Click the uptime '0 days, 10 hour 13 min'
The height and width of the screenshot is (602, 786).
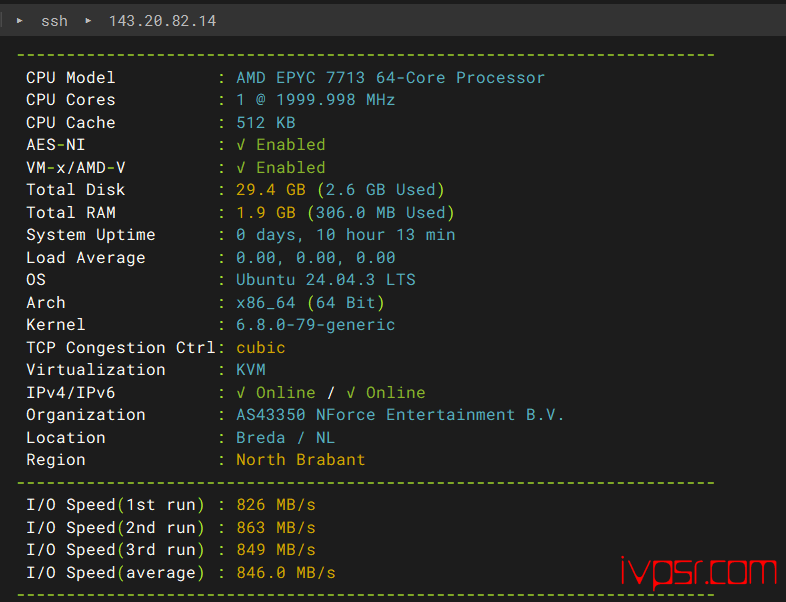click(346, 235)
